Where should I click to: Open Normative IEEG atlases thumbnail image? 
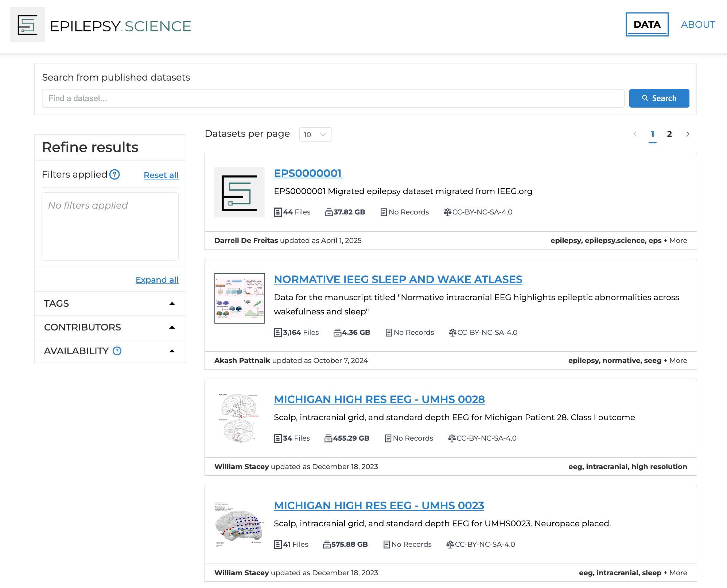point(239,298)
